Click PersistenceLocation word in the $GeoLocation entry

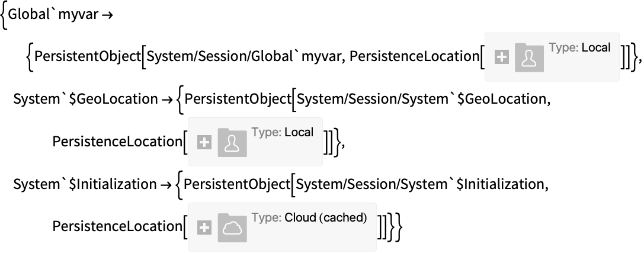pos(117,142)
